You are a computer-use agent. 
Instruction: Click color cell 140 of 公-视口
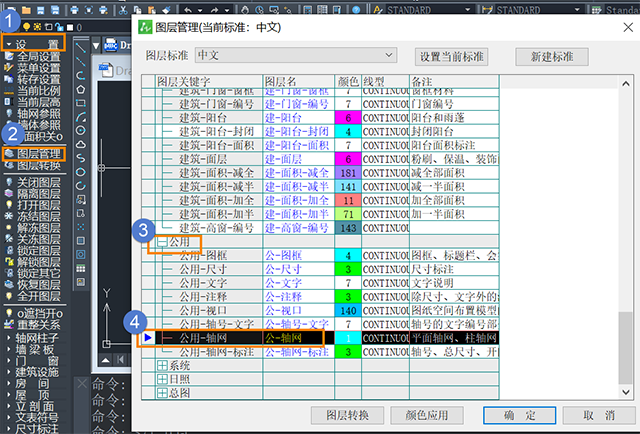(348, 310)
